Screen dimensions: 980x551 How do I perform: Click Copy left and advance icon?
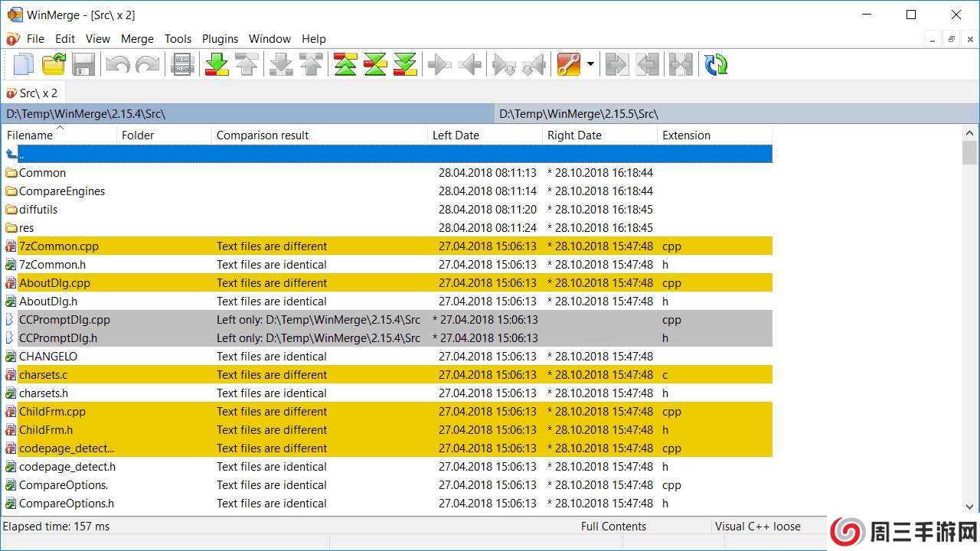(x=534, y=64)
